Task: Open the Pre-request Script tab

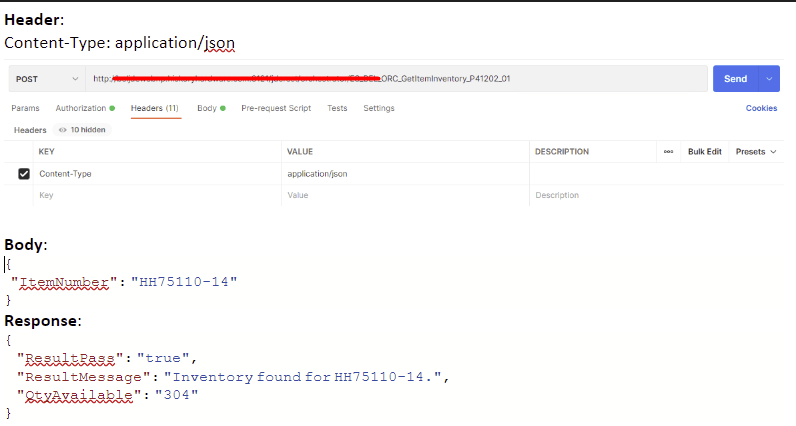Action: 276,108
